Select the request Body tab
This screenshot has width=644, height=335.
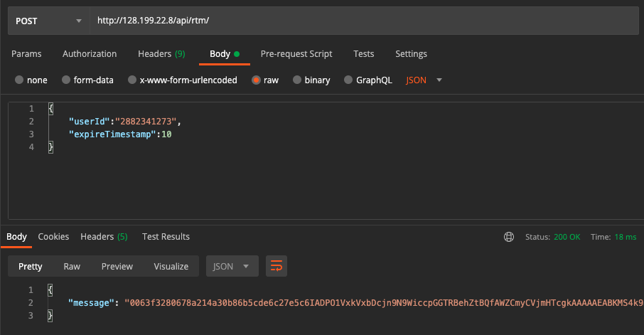point(224,54)
